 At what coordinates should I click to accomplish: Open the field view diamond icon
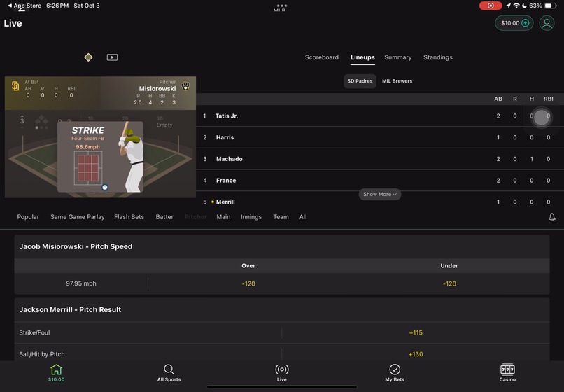(88, 57)
